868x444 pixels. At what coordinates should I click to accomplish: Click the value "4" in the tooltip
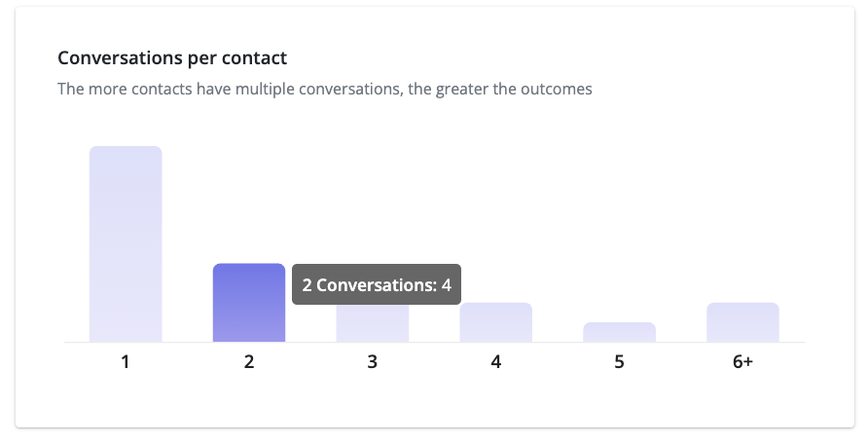click(447, 285)
